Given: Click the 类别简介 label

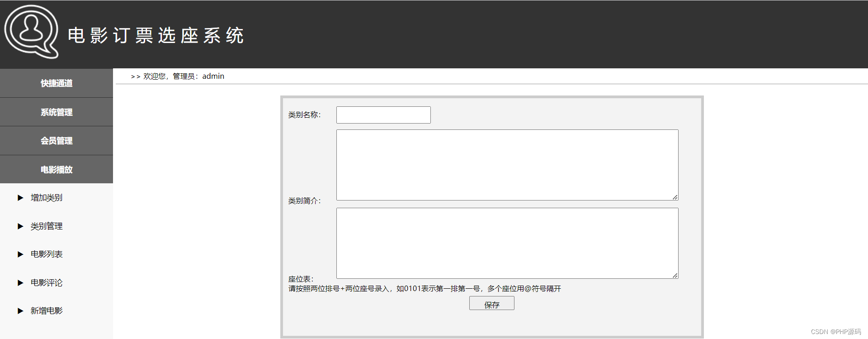Looking at the screenshot, I should pyautogui.click(x=305, y=201).
